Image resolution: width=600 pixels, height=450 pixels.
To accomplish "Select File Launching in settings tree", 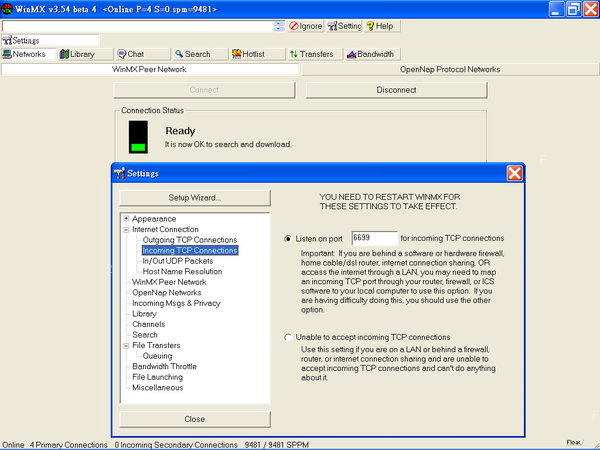I will coord(157,377).
